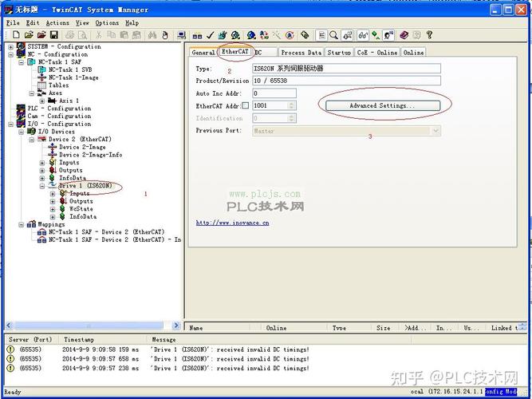Collapse the Device 2 (EtherCAT) node
The image size is (532, 399).
(32, 140)
